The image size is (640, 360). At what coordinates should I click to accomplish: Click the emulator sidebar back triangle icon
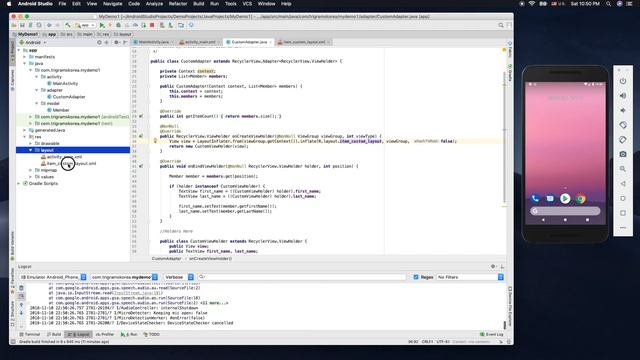pos(623,184)
